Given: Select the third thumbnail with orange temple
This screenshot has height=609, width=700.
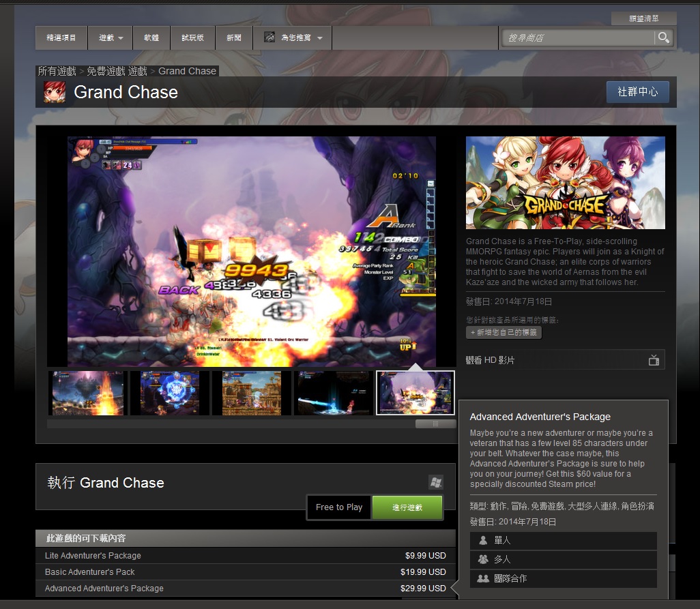Looking at the screenshot, I should click(x=251, y=393).
